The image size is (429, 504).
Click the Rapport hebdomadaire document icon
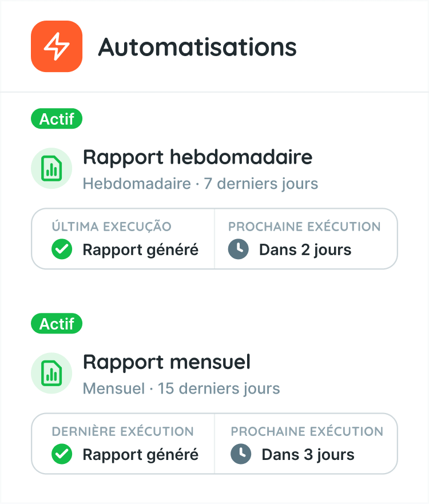(51, 168)
